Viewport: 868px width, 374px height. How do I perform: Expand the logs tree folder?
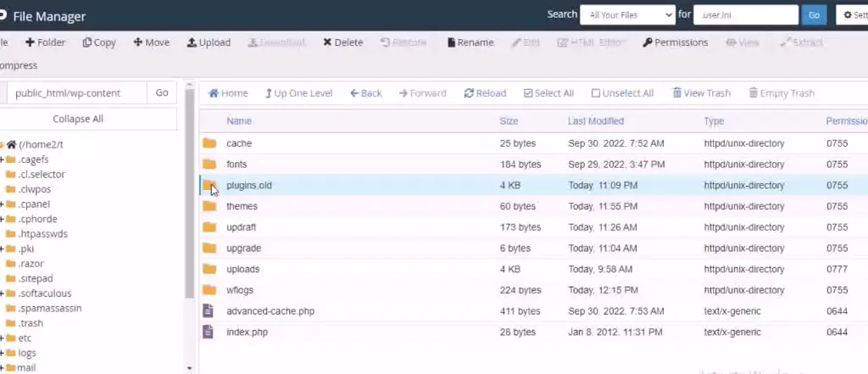[3, 354]
